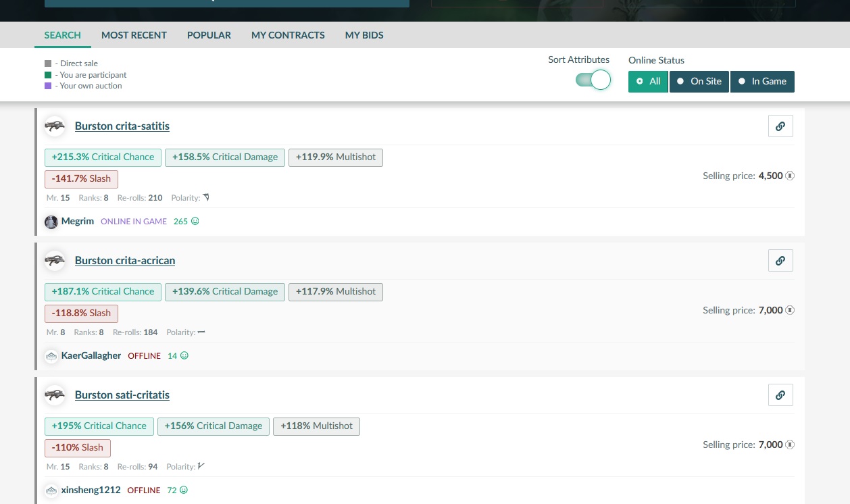Click the gray Direct sale legend square

point(48,64)
